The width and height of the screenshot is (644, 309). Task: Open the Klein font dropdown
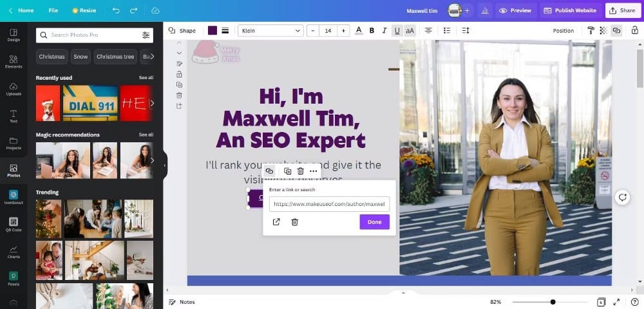pyautogui.click(x=270, y=30)
